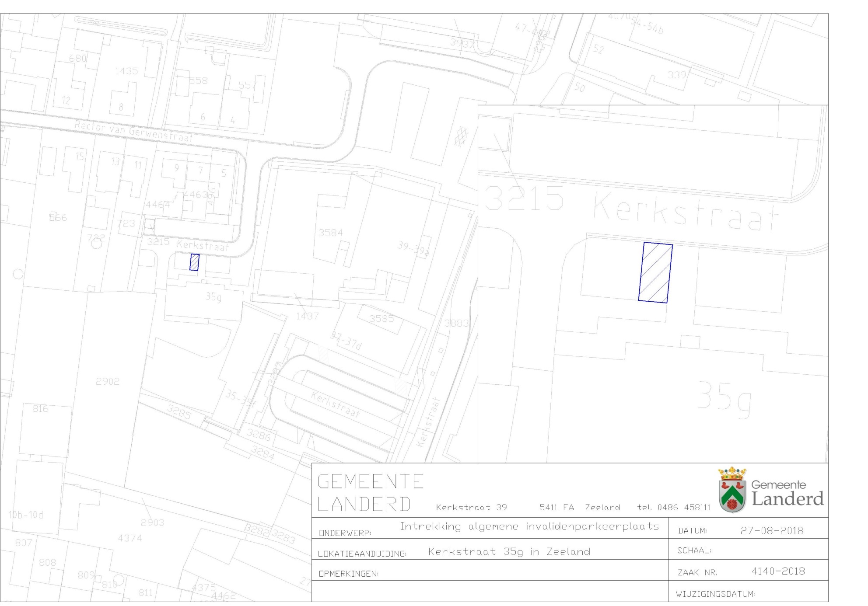Image resolution: width=868 pixels, height=606 pixels.
Task: Click the telephone number 0486 458111
Action: point(684,508)
